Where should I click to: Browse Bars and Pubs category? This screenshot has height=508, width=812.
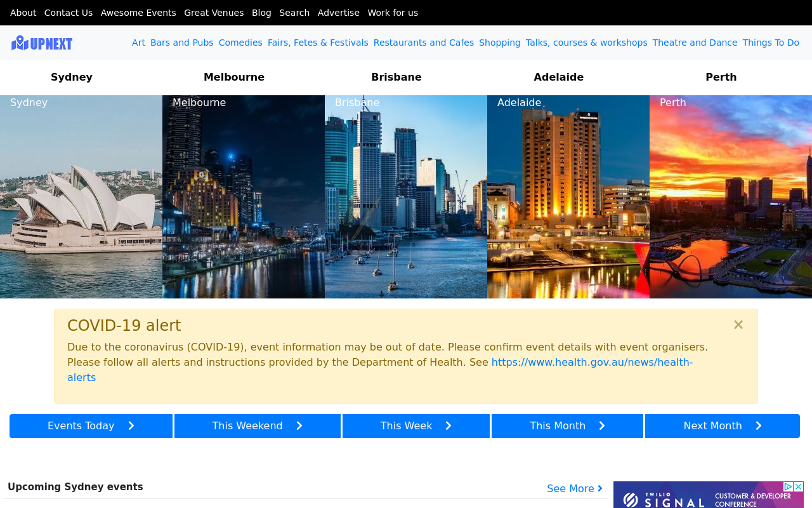click(x=182, y=43)
